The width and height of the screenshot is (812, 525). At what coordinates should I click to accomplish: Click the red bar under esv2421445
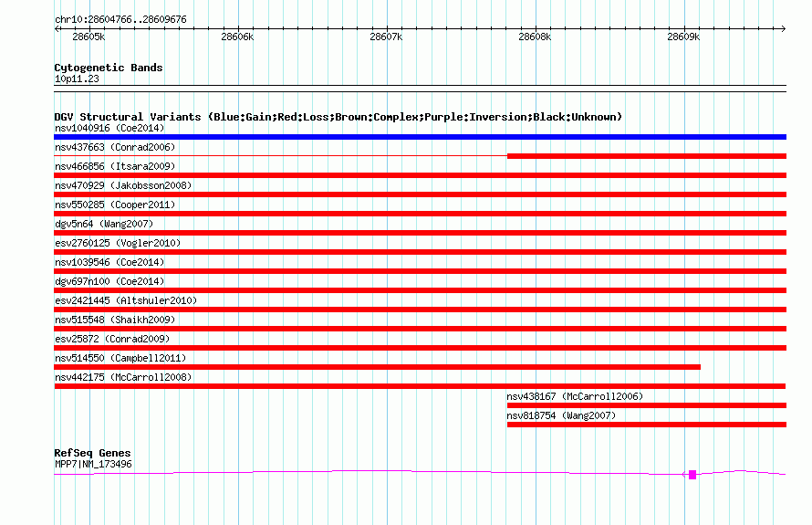[x=420, y=310]
